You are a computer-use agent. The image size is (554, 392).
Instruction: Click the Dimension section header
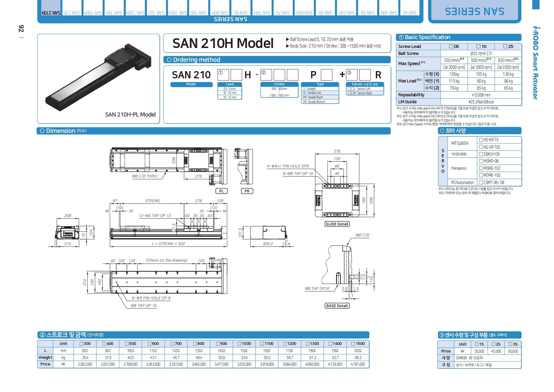click(x=214, y=131)
